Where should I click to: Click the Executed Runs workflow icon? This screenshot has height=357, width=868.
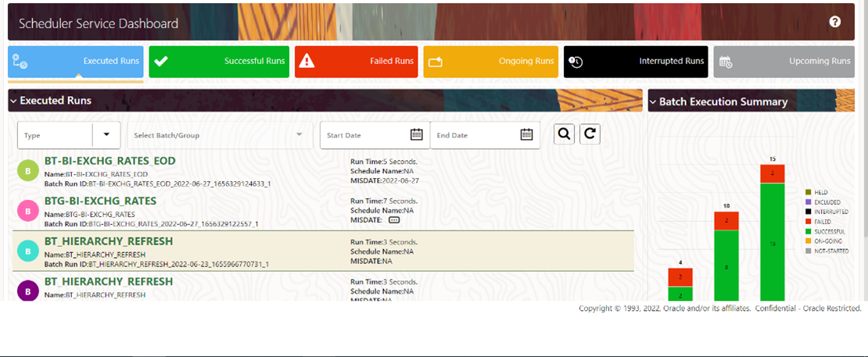point(20,62)
